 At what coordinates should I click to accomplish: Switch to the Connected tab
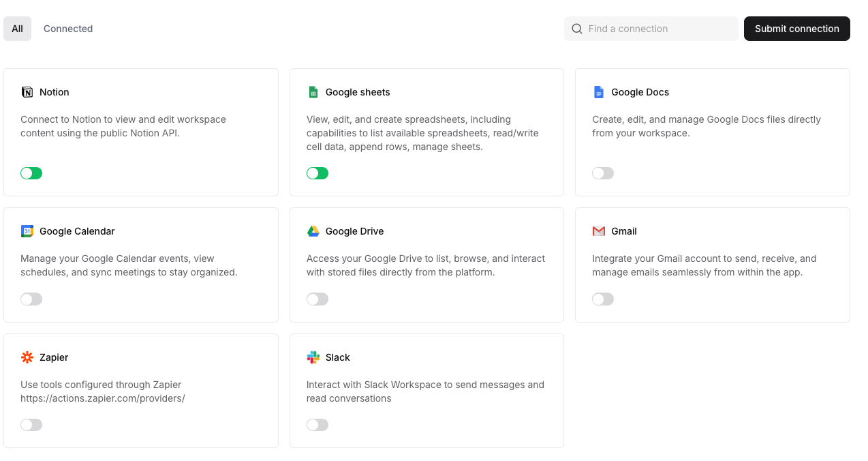coord(68,29)
